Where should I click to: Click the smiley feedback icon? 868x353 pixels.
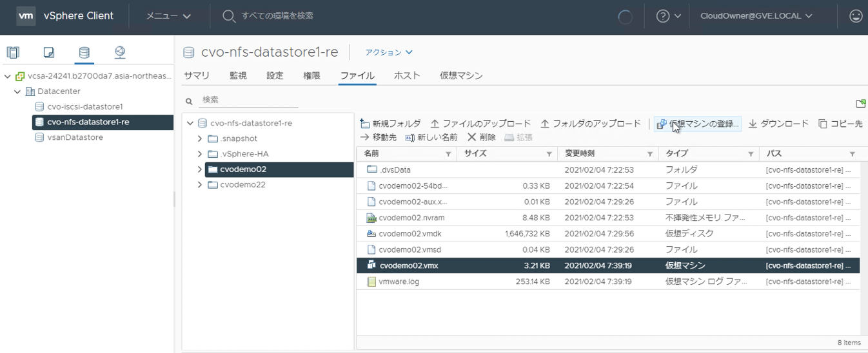pyautogui.click(x=856, y=16)
